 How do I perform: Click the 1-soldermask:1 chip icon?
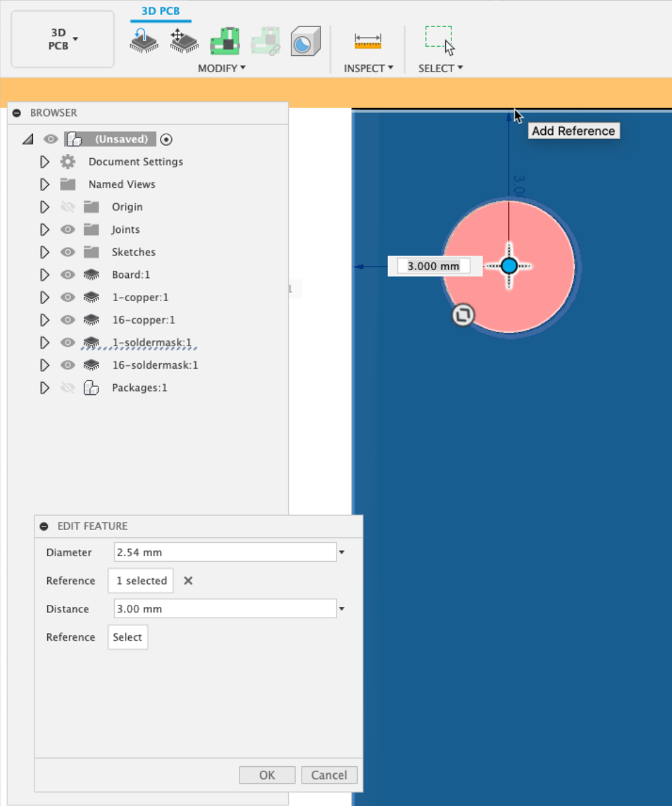coord(92,342)
